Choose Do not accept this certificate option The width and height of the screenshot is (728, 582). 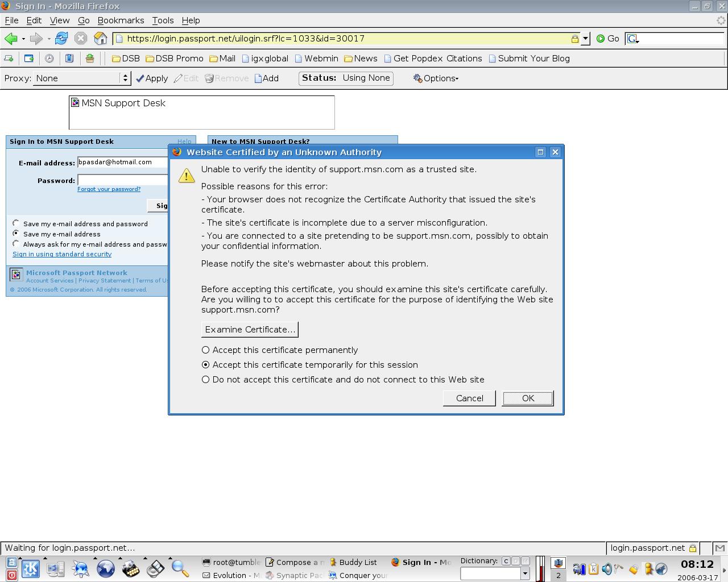point(206,380)
